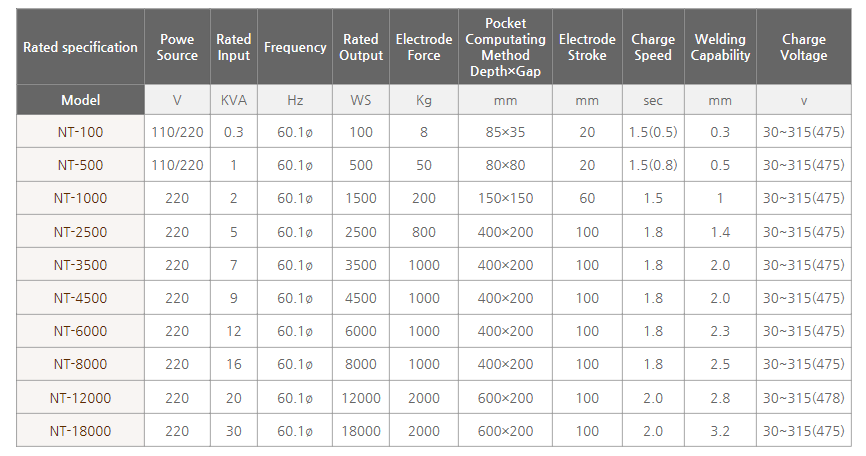The height and width of the screenshot is (456, 866).
Task: Click the Model header cell
Action: 81,100
